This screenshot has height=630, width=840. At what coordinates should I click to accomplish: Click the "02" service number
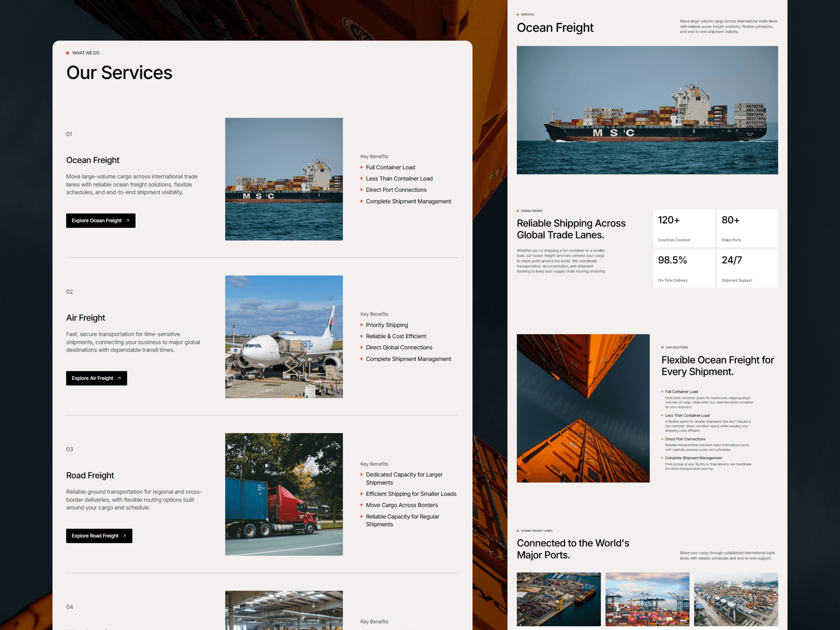[x=70, y=292]
